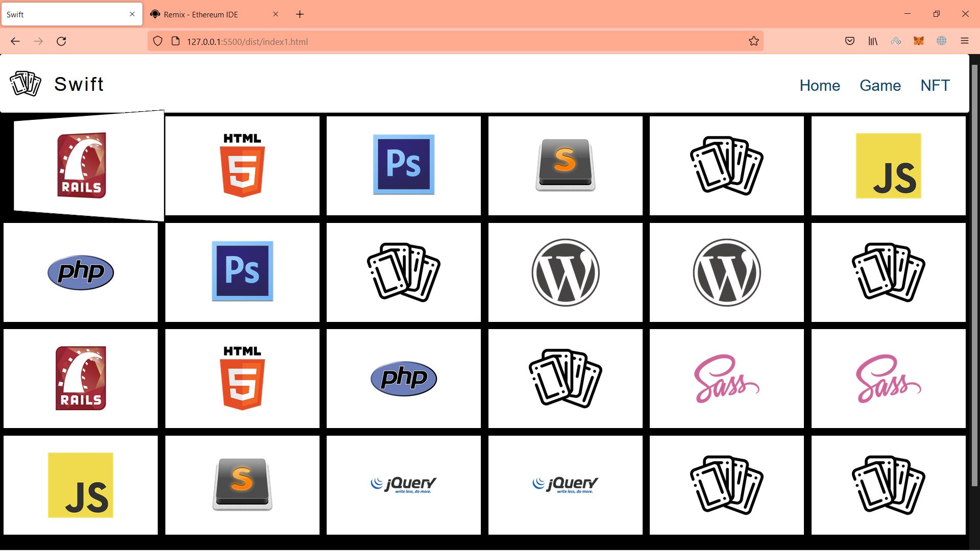Open the globe extension icon

942,41
